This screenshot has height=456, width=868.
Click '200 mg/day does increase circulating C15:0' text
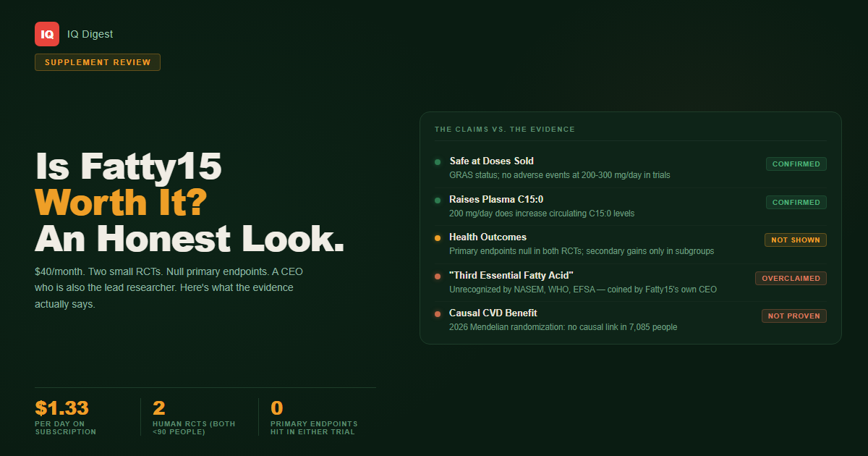tap(542, 214)
